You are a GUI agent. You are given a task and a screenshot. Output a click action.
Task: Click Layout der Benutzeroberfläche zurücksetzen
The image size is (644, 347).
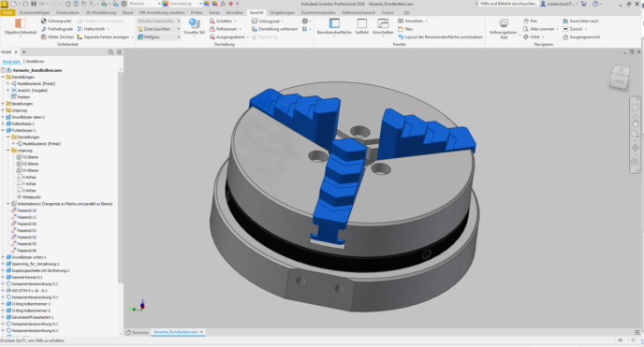[x=440, y=36]
